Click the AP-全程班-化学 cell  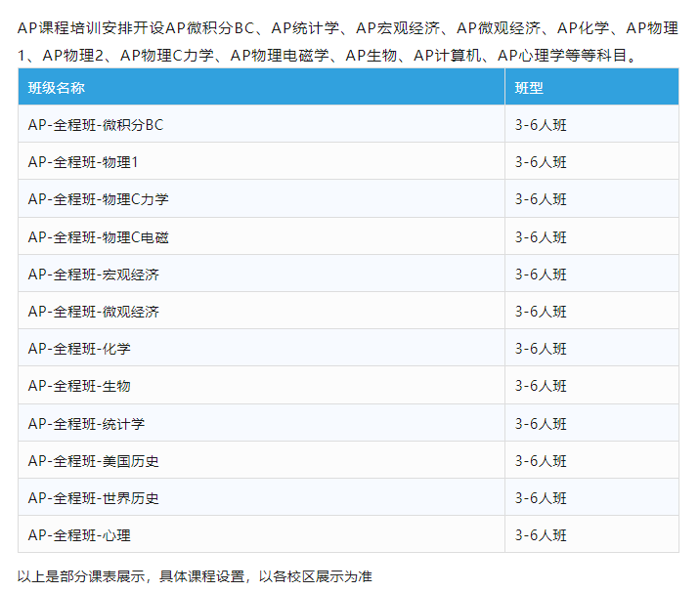coord(262,348)
